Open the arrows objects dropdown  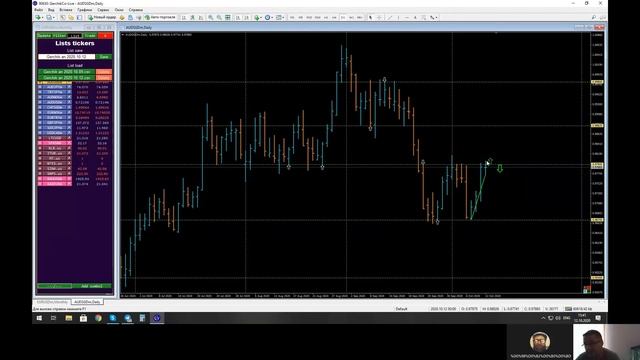pos(434,18)
